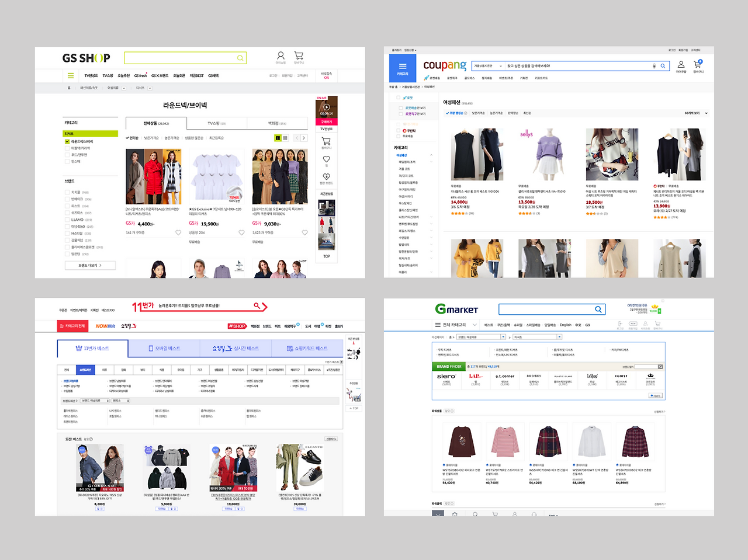748x560 pixels.
Task: Click the GS SHOP search magnifier icon
Action: pyautogui.click(x=240, y=58)
